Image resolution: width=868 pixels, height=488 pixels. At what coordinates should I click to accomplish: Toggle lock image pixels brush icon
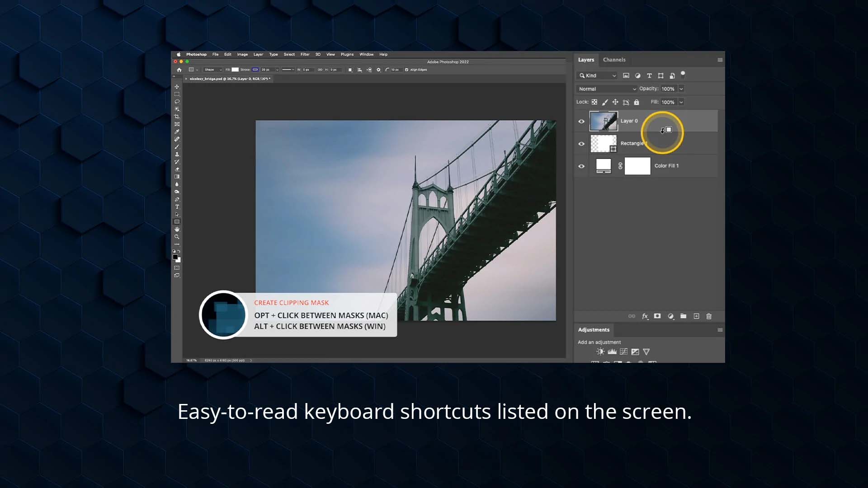click(x=605, y=102)
